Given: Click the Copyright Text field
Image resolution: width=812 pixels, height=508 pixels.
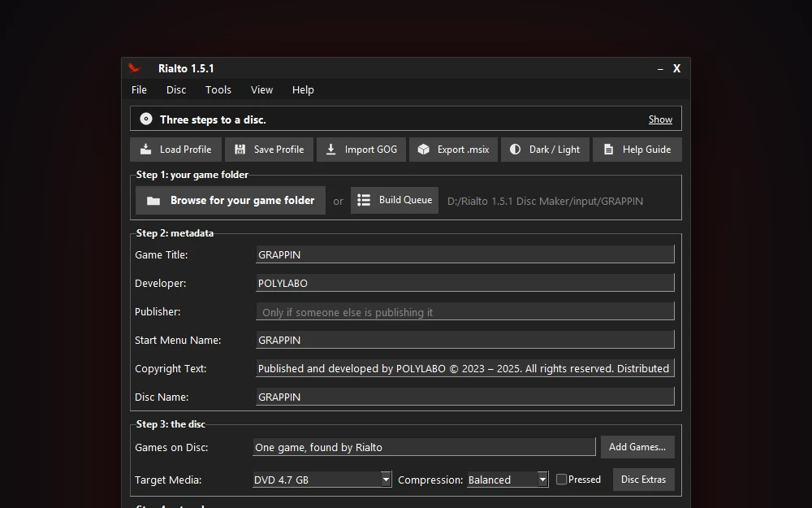Looking at the screenshot, I should pyautogui.click(x=465, y=368).
